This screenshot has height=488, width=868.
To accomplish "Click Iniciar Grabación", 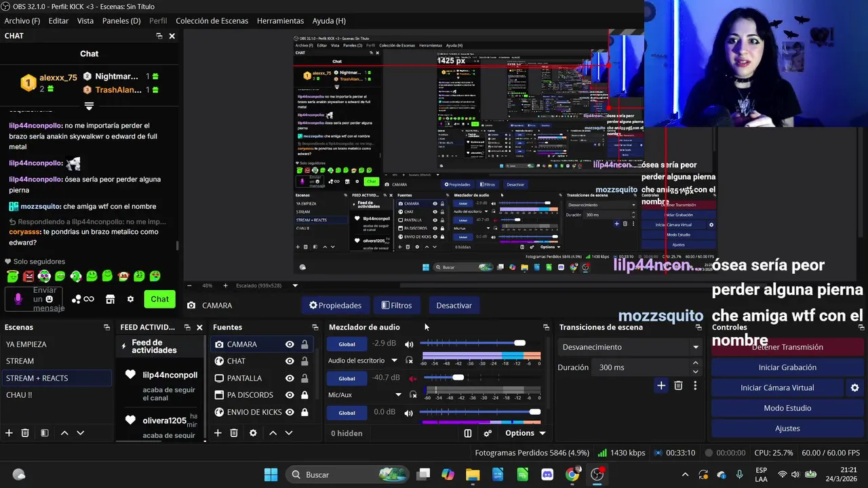I will (x=787, y=367).
